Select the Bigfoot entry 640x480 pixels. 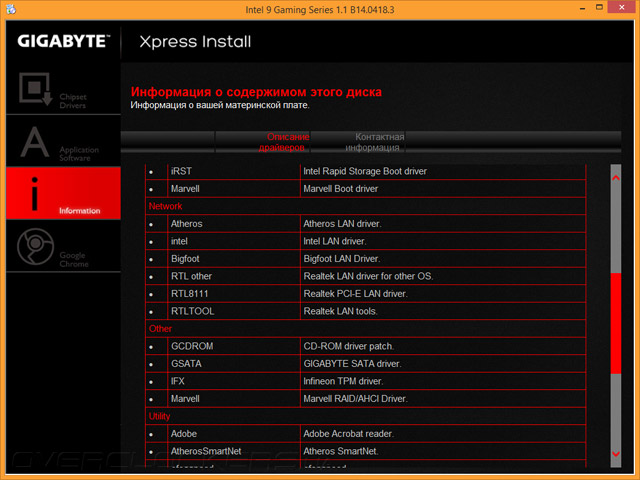(185, 259)
